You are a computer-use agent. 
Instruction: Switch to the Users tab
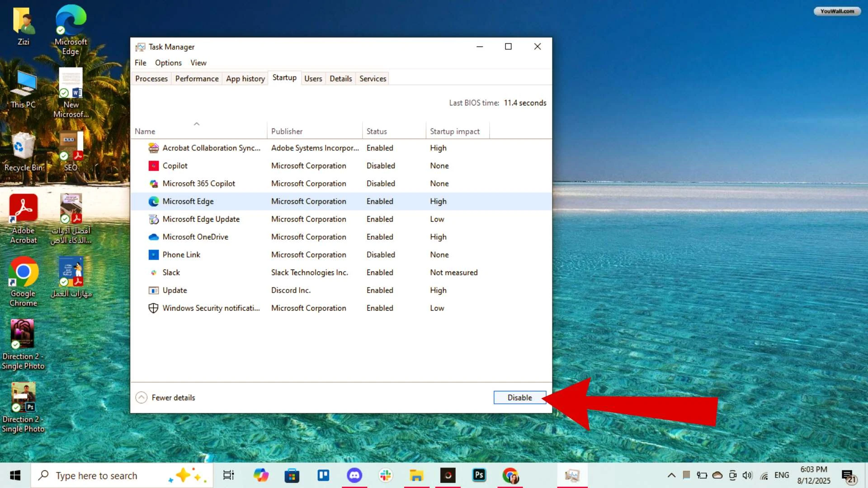[313, 79]
